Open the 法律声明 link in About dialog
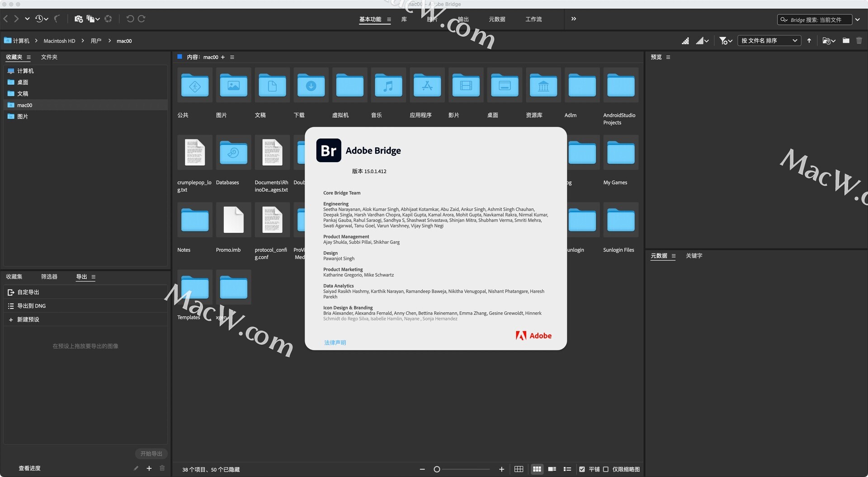868x477 pixels. pyautogui.click(x=335, y=343)
